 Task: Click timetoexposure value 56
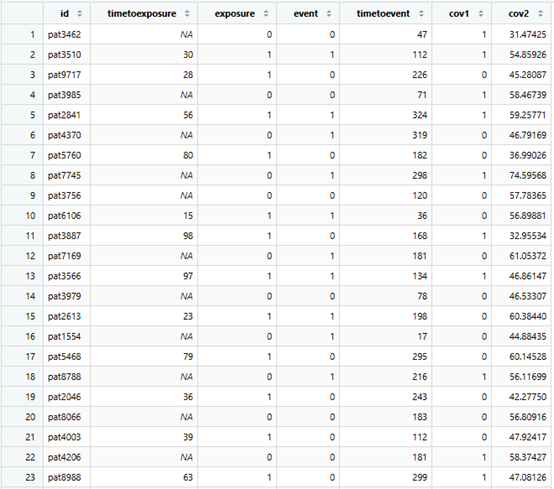tap(188, 115)
